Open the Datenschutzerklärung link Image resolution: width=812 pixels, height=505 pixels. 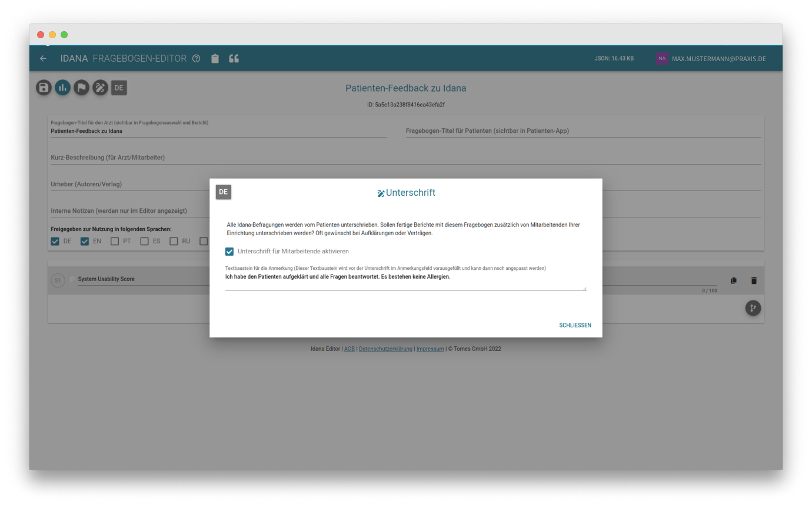click(385, 349)
